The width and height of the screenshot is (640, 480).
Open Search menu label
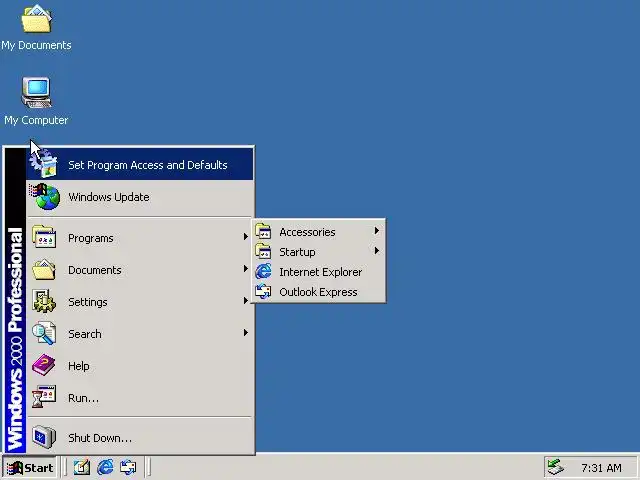pos(84,334)
